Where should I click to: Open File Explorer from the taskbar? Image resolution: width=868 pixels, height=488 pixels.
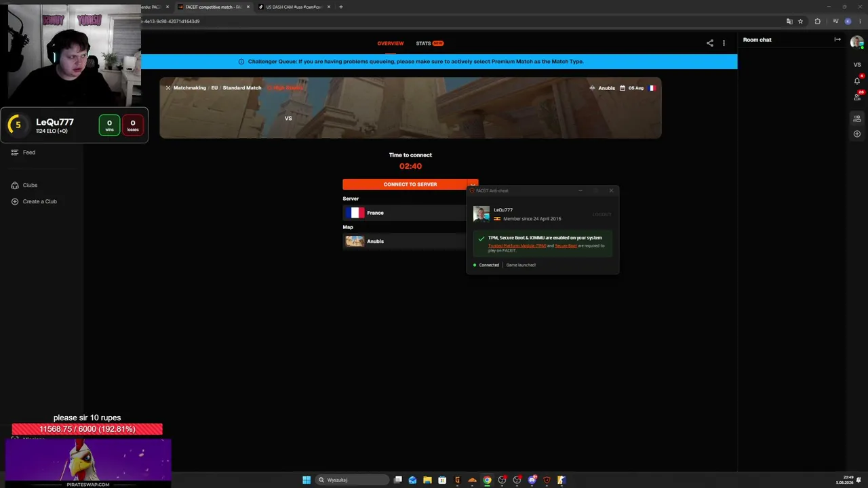point(427,480)
